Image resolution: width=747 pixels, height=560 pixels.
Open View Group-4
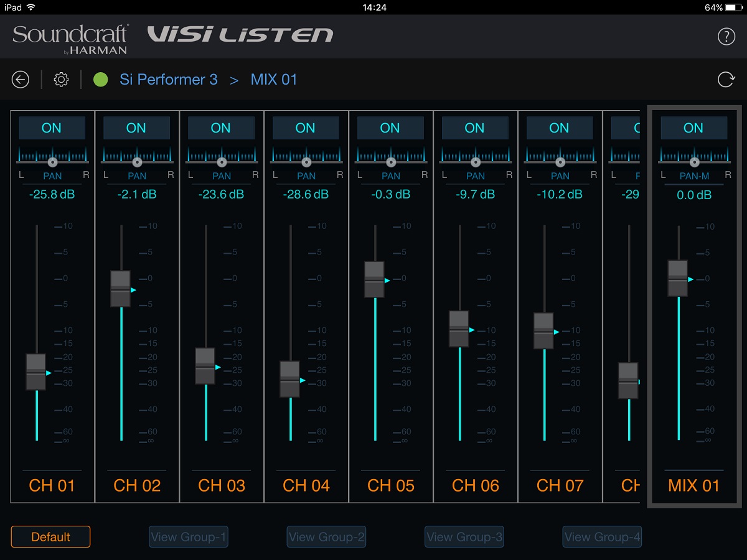pos(602,537)
